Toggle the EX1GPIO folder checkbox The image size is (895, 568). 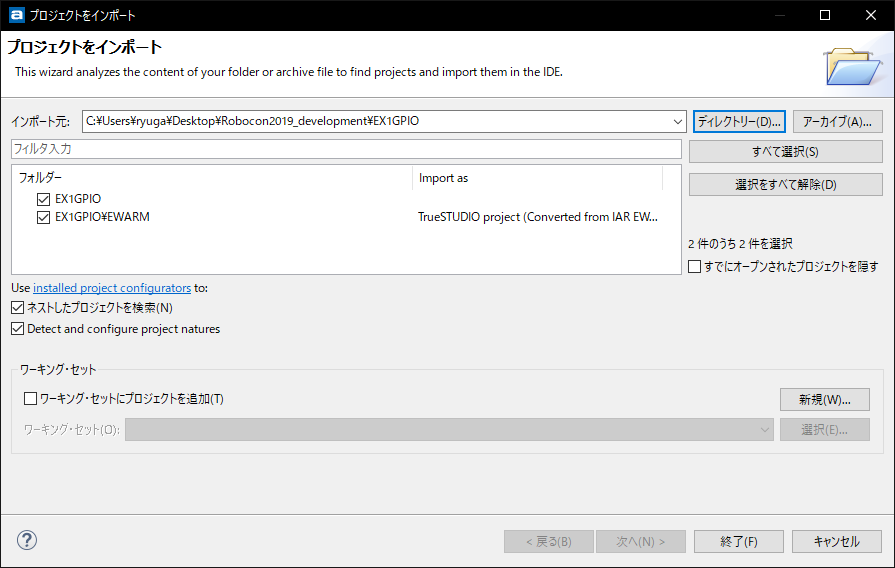[x=43, y=199]
